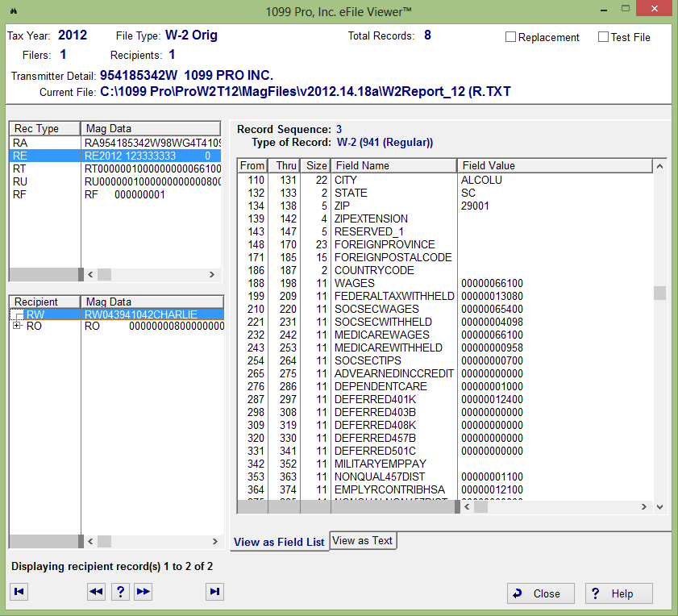Jump to first recipient record page
Image resolution: width=678 pixels, height=616 pixels.
pos(19,592)
